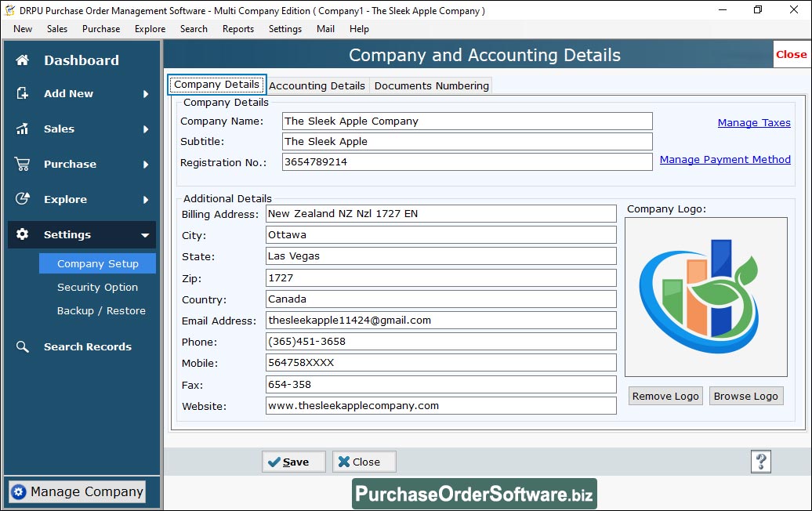Click the Explore pie chart icon
This screenshot has width=812, height=511.
point(22,199)
